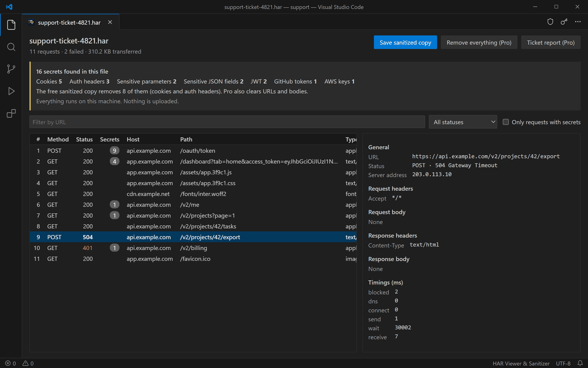Click Sensitive JSON fields 2 summary item

click(x=214, y=81)
